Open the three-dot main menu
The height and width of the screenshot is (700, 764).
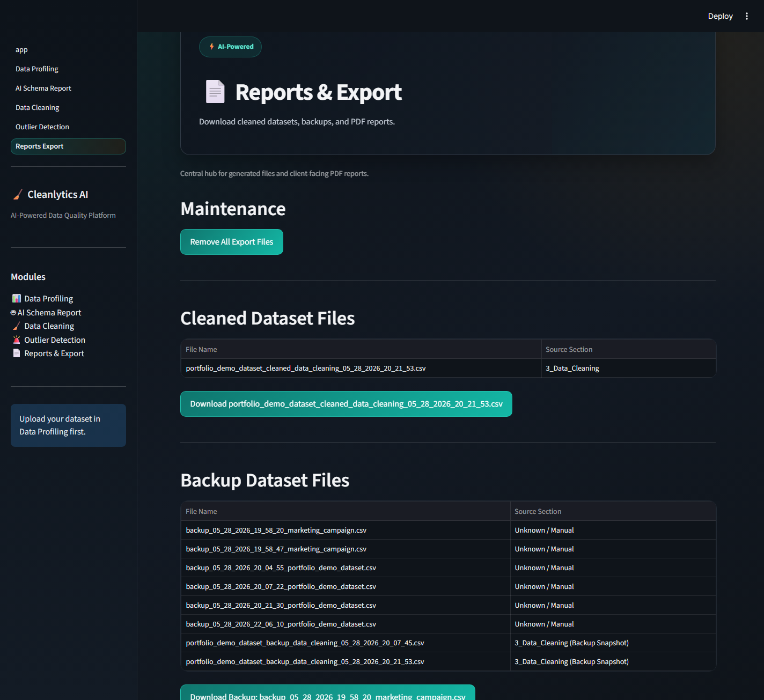(x=746, y=16)
